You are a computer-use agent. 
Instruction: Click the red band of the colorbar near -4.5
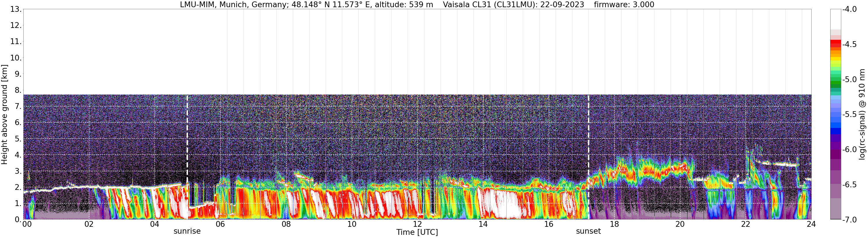836,44
